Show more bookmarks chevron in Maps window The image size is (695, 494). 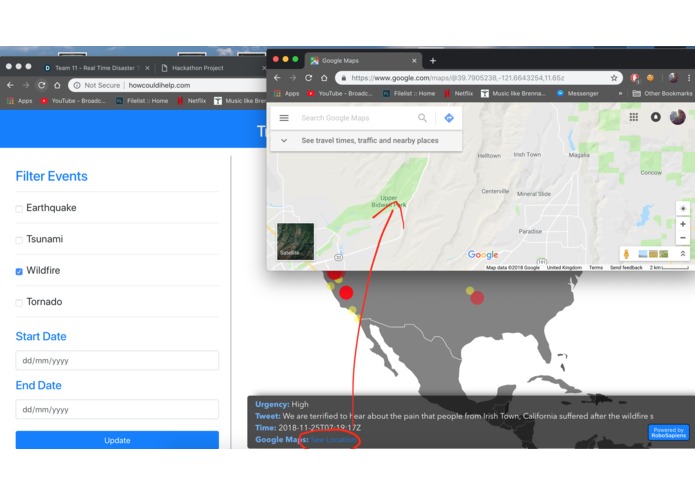pyautogui.click(x=620, y=93)
